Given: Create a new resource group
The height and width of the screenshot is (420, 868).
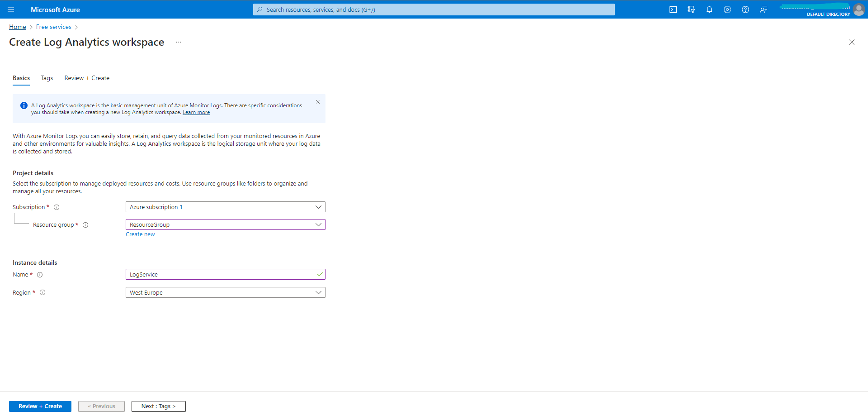Looking at the screenshot, I should (140, 234).
